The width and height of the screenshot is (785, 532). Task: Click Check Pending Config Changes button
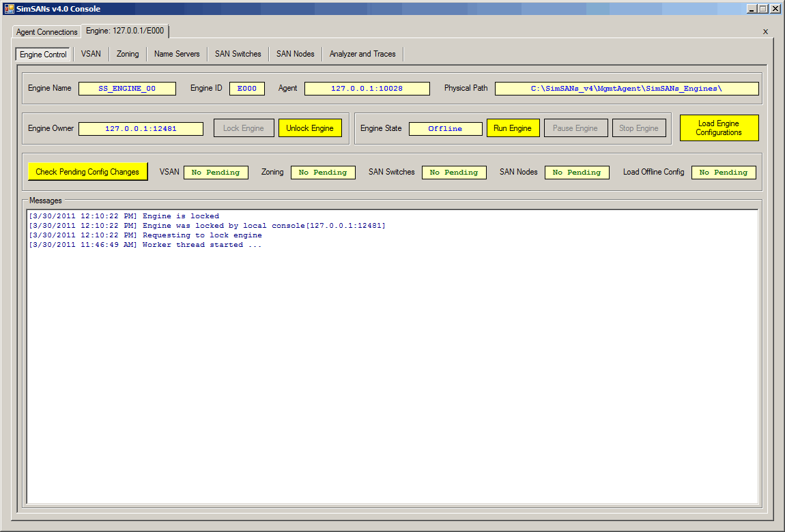87,172
